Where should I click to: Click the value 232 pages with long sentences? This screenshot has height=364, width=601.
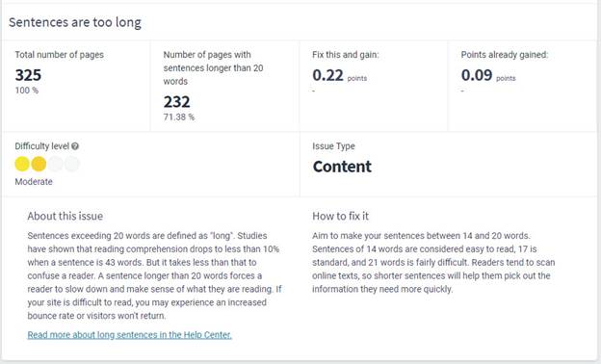click(x=176, y=101)
